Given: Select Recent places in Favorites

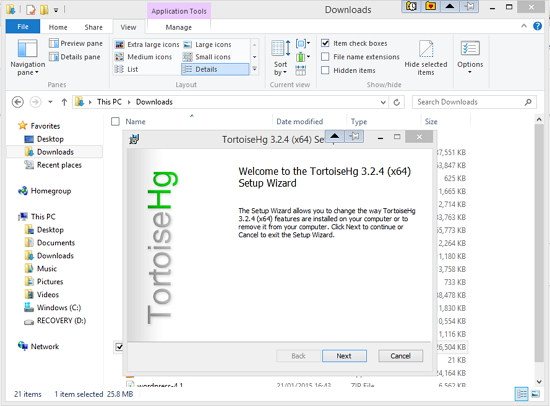Looking at the screenshot, I should (x=59, y=165).
